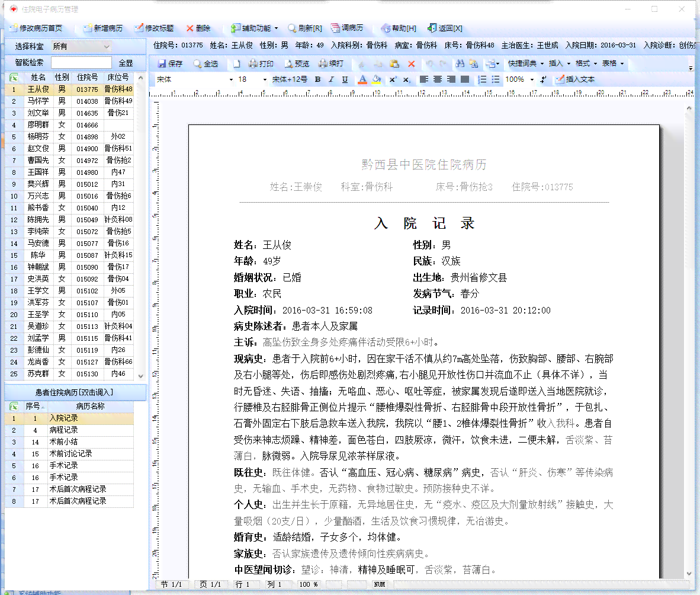Viewport: 700px width, 595px height.
Task: Click the red X delete icon in editor toolbar
Action: (x=411, y=64)
